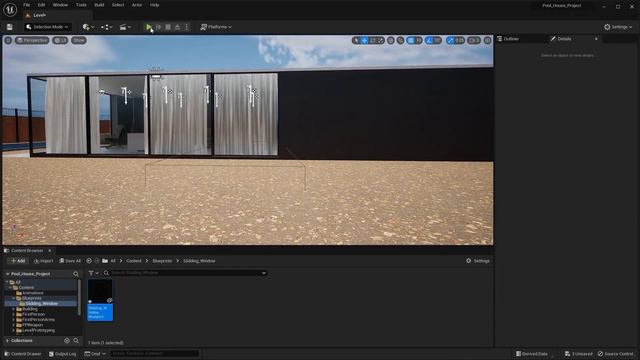Viewport: 640px width, 360px height.
Task: Toggle surface snapping in the viewport
Action: tap(400, 40)
